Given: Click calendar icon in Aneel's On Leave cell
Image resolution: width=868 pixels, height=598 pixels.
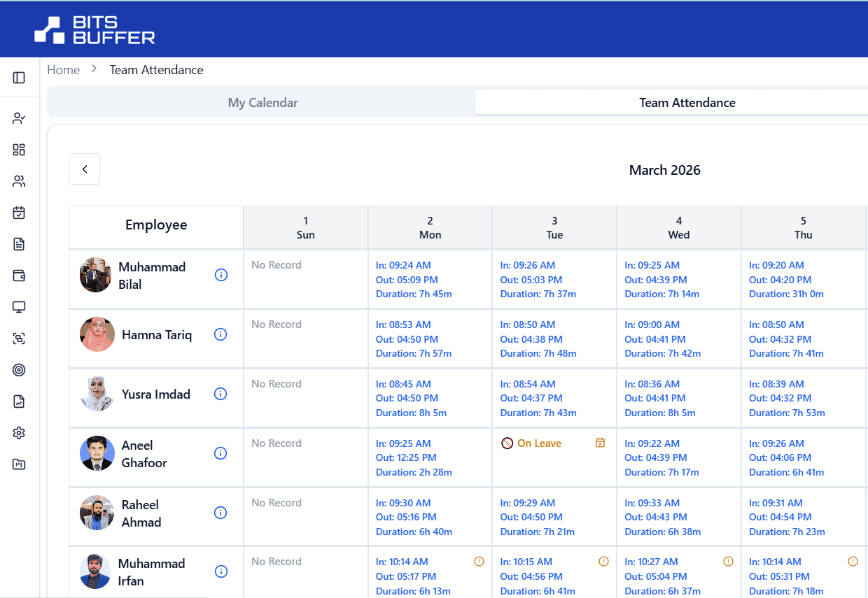Looking at the screenshot, I should [600, 443].
